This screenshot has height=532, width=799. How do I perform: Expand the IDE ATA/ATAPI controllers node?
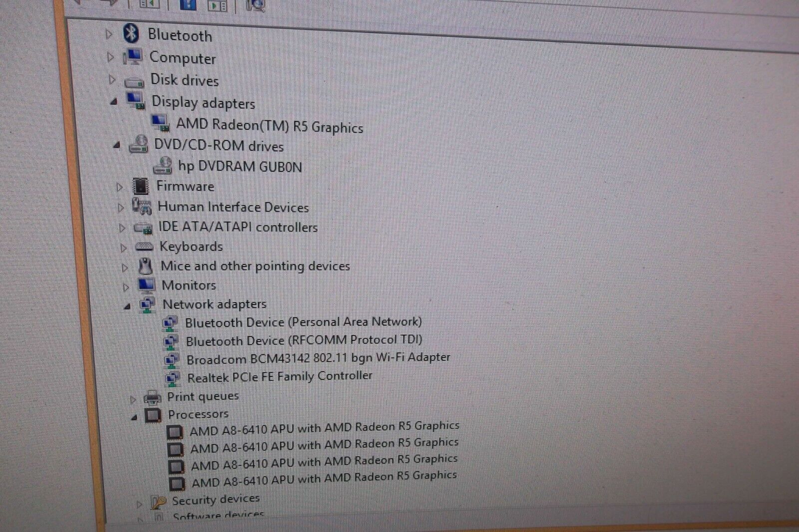[x=122, y=228]
